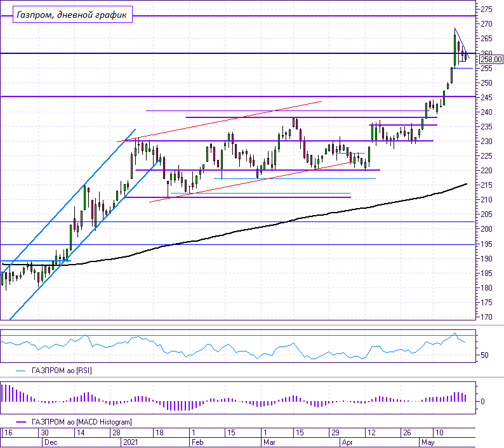Viewport: 504px width, 448px height.
Task: Click the 215 price axis label
Action: click(x=486, y=185)
